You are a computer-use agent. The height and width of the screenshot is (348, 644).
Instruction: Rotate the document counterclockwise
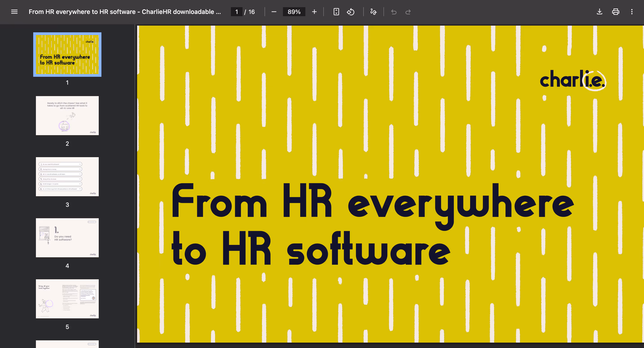point(350,12)
